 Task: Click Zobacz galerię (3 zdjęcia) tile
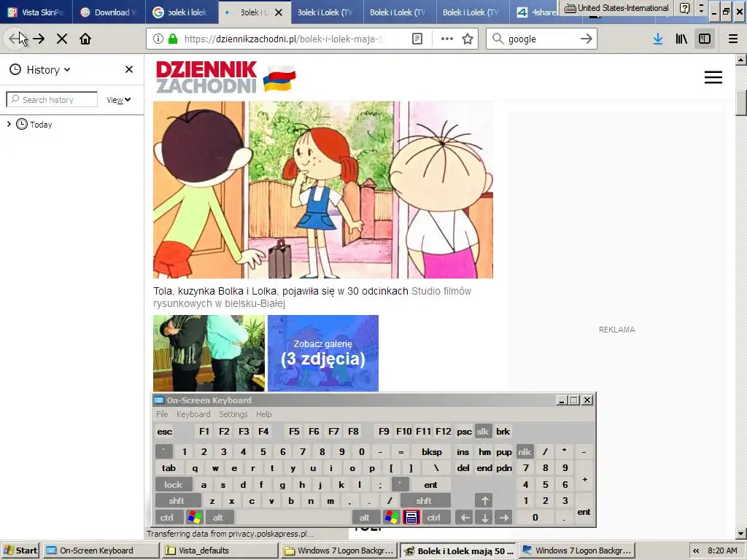(x=323, y=353)
